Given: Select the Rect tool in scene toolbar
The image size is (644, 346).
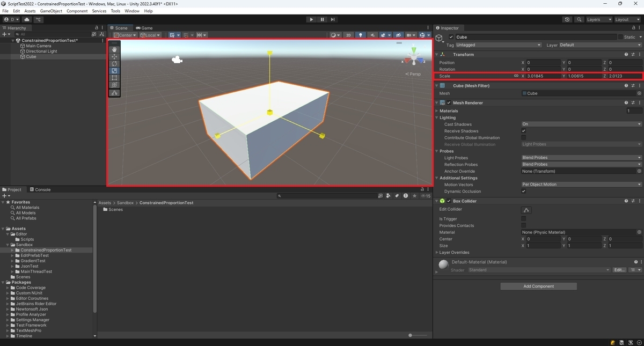Looking at the screenshot, I should point(114,78).
